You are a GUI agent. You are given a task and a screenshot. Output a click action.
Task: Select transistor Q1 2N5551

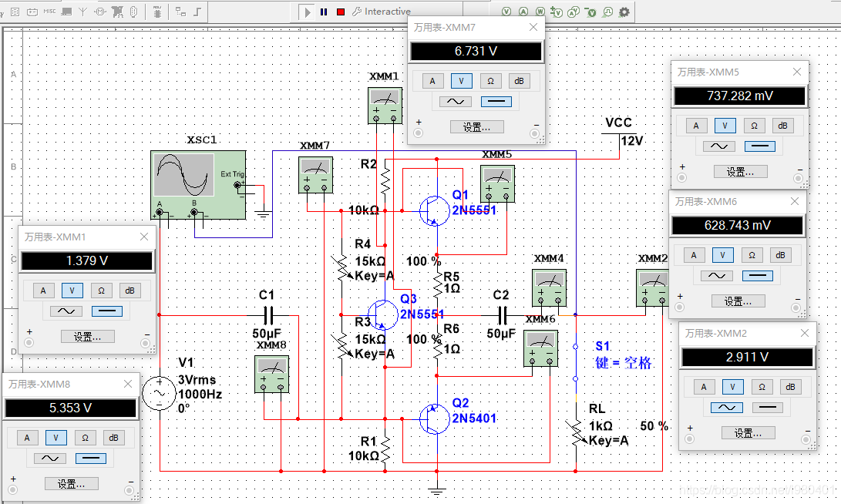[x=435, y=210]
